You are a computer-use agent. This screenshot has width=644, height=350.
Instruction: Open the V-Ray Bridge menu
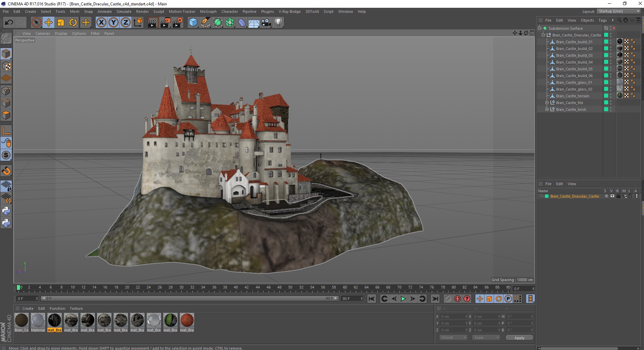pos(290,11)
